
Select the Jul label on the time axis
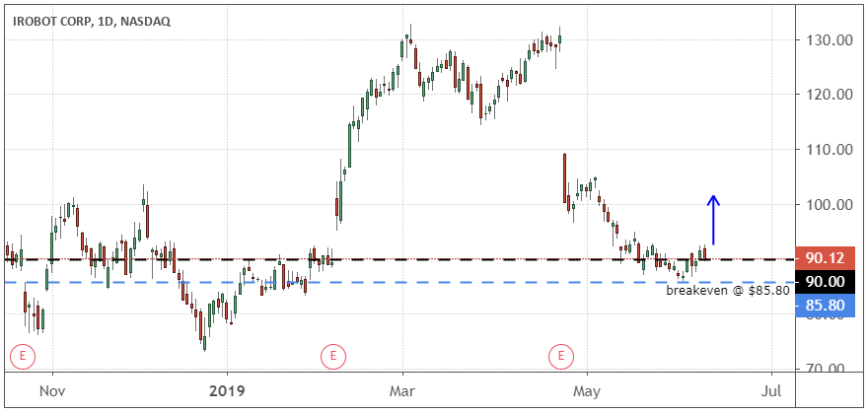(x=771, y=392)
